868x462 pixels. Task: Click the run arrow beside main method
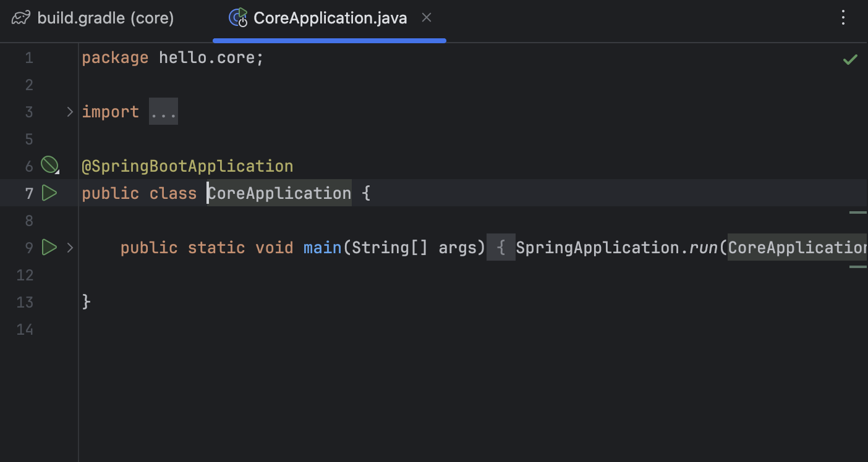click(x=49, y=248)
